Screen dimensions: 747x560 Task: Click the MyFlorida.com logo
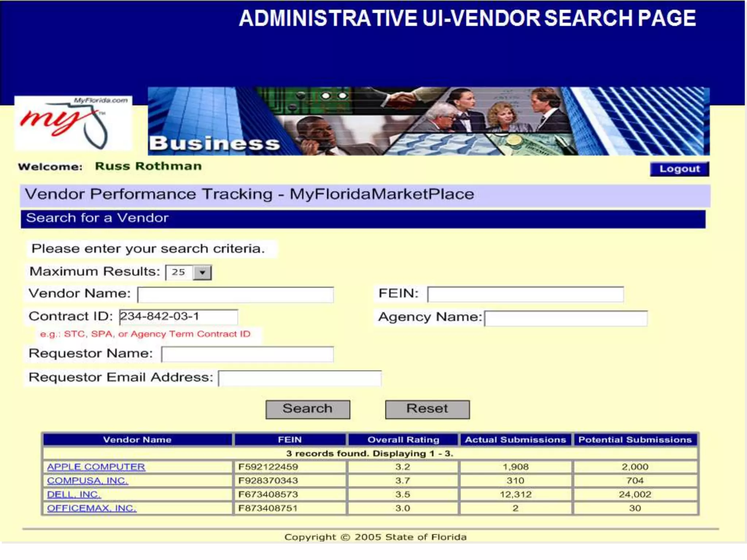click(73, 123)
